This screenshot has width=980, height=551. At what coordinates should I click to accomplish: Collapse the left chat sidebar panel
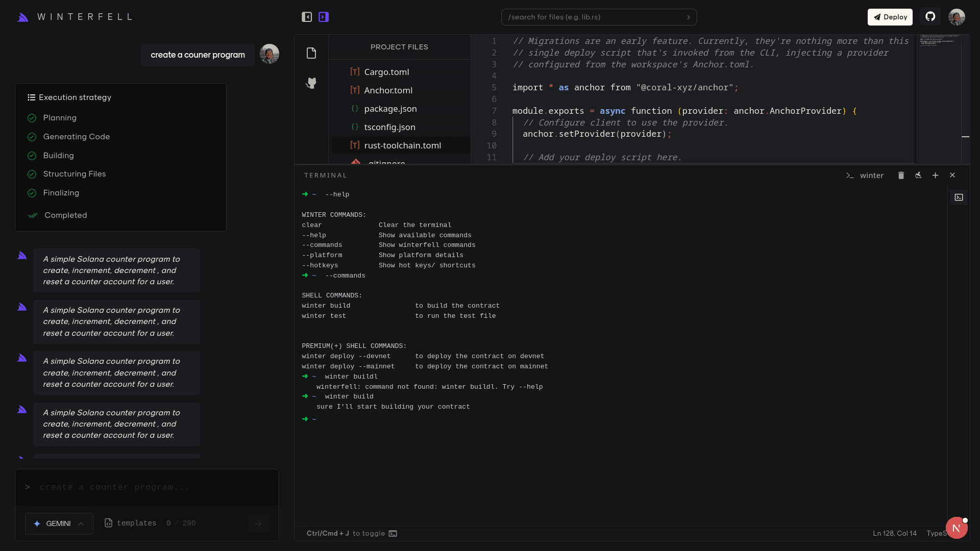point(307,17)
